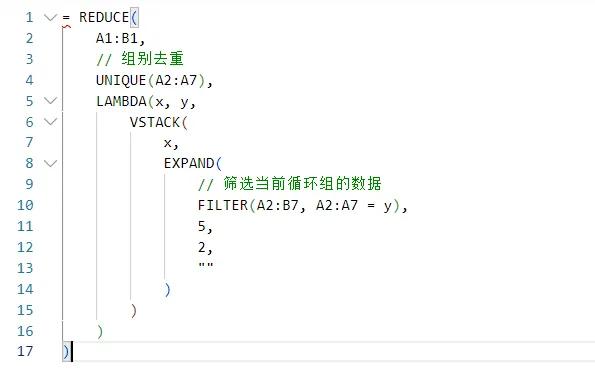
Task: Click line number 15 in the gutter
Action: pos(25,310)
